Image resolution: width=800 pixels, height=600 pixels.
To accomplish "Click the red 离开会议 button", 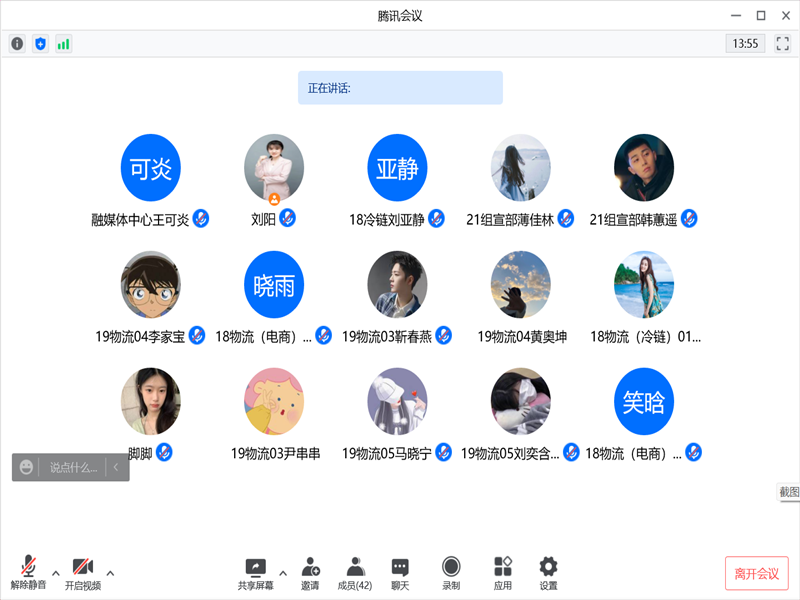I will tap(756, 573).
